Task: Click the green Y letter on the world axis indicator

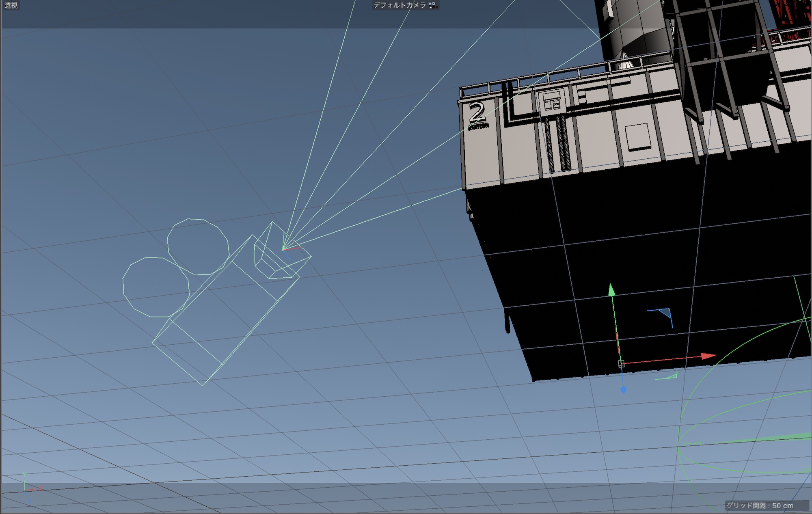Action: pos(24,475)
